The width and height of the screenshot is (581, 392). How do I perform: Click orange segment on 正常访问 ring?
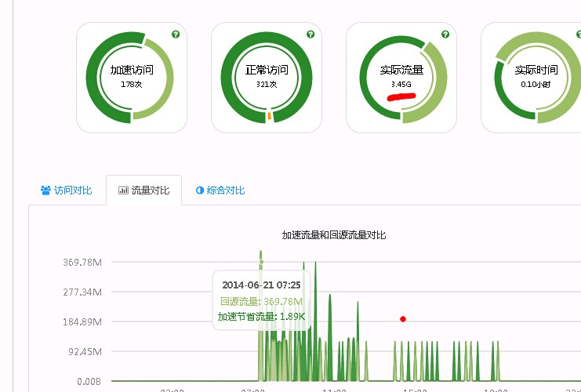(x=270, y=116)
